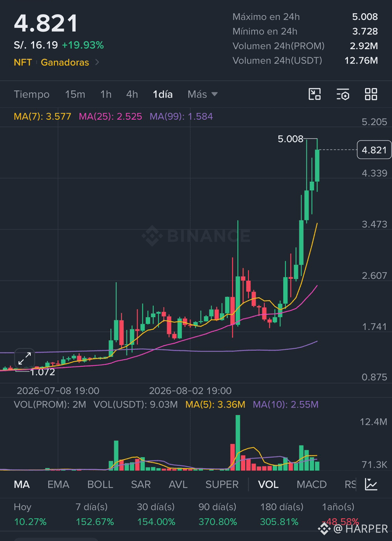Enable the SAR indicator
392x541 pixels.
[x=141, y=484]
